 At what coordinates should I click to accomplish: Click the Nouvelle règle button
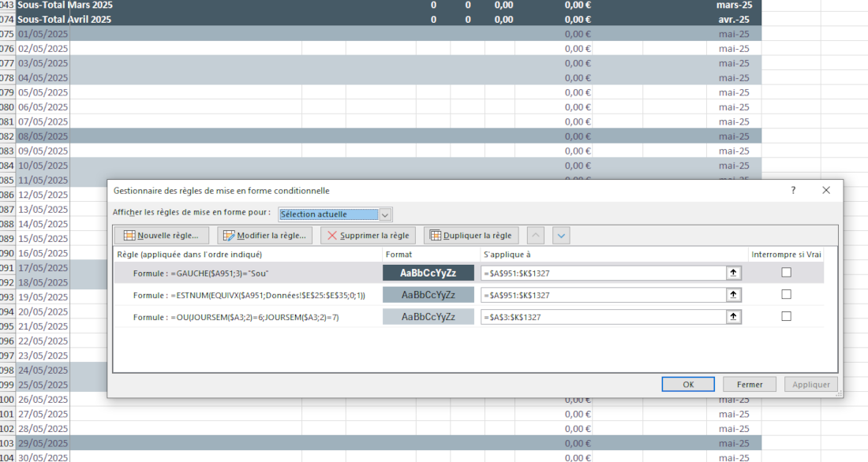pos(161,236)
